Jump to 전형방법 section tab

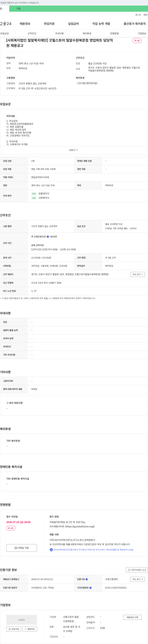coord(115,33)
